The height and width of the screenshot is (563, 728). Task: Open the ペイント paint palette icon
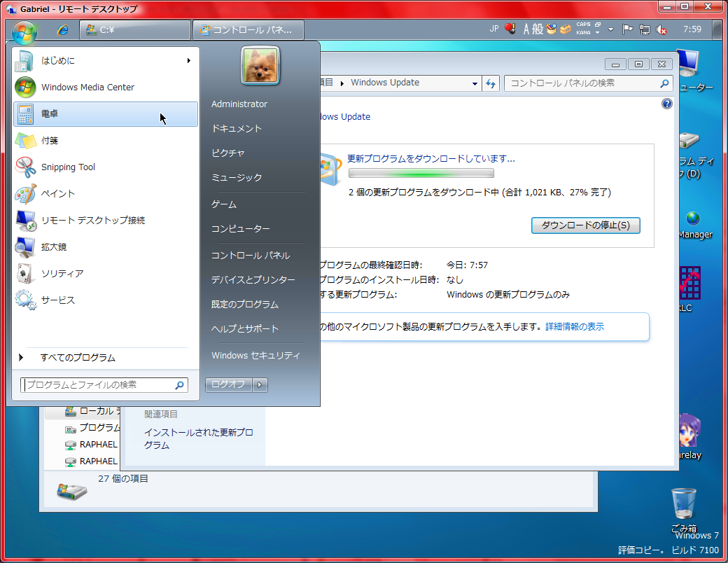coord(25,194)
